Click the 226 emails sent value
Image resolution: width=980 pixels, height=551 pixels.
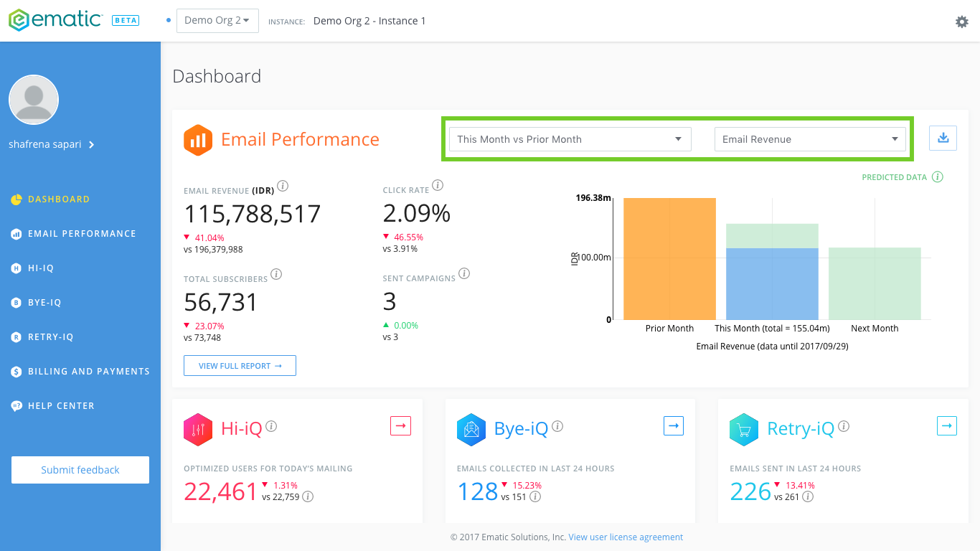point(750,491)
